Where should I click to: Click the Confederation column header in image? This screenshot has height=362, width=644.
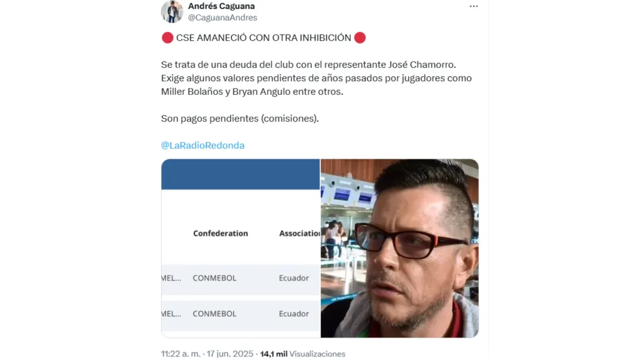[x=221, y=233]
